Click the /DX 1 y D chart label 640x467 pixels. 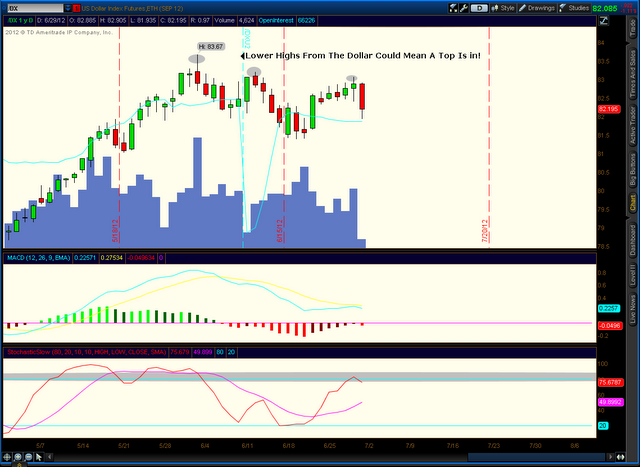coord(20,20)
